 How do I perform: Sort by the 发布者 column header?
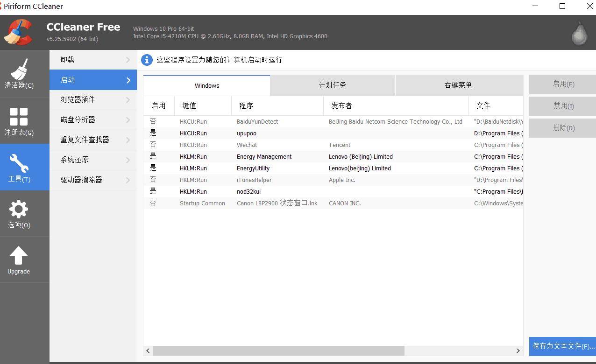(x=396, y=105)
